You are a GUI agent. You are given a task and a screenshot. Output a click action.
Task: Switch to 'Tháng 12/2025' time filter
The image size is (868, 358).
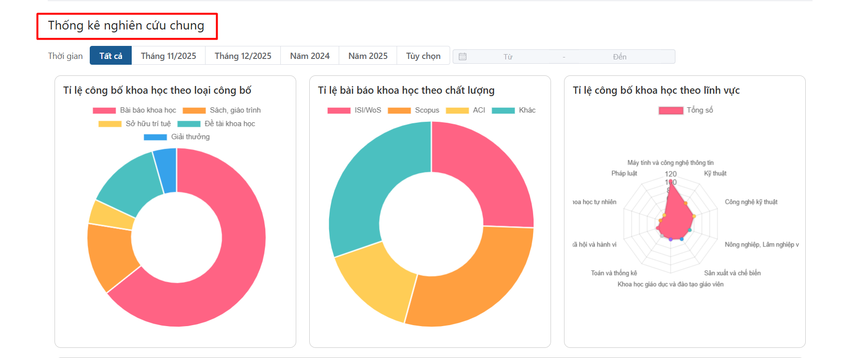pyautogui.click(x=243, y=56)
